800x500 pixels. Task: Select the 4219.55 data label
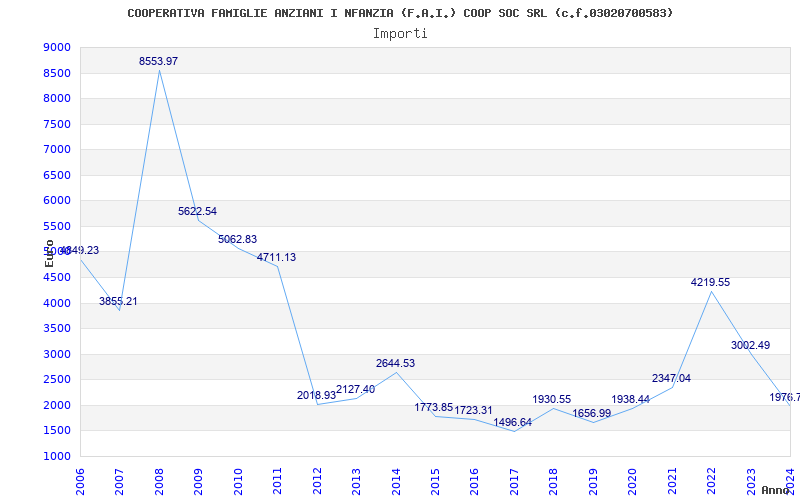[711, 283]
